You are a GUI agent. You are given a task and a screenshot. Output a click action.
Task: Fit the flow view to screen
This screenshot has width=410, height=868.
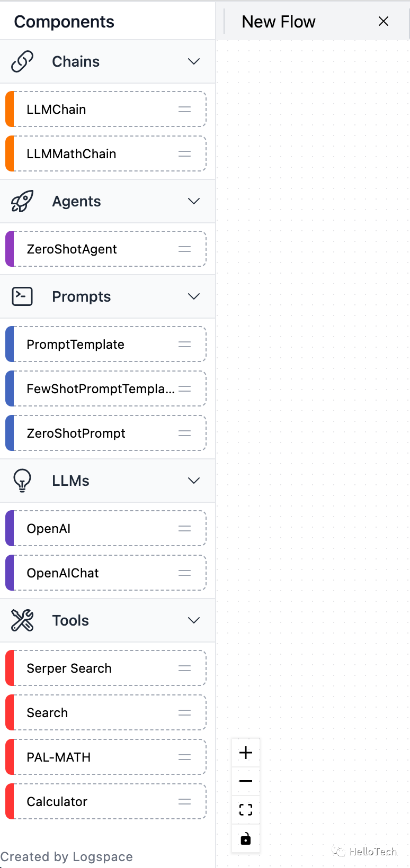tap(246, 809)
